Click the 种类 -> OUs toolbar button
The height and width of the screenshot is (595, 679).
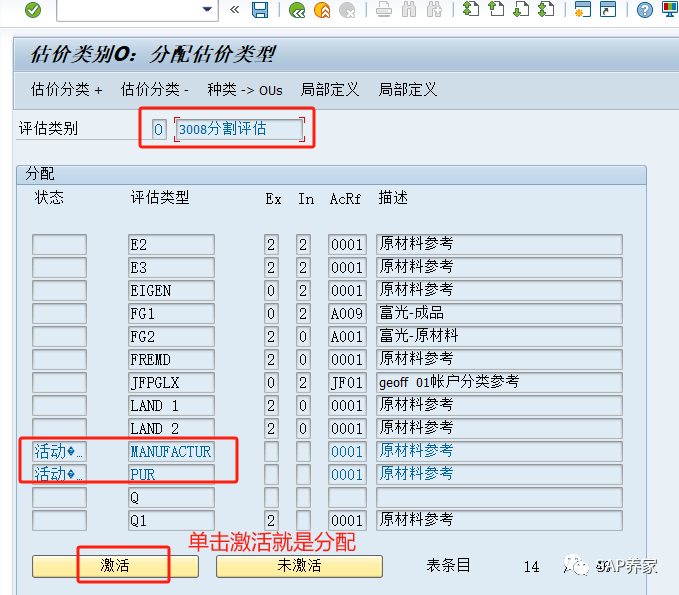[x=245, y=90]
